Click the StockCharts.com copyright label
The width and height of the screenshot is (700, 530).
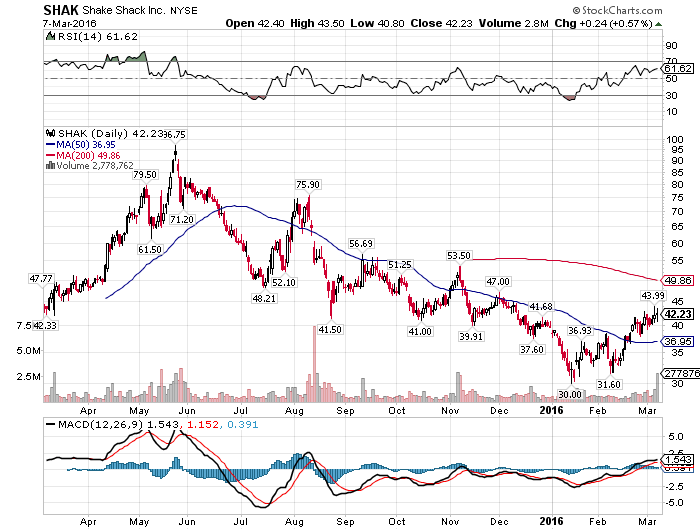618,10
